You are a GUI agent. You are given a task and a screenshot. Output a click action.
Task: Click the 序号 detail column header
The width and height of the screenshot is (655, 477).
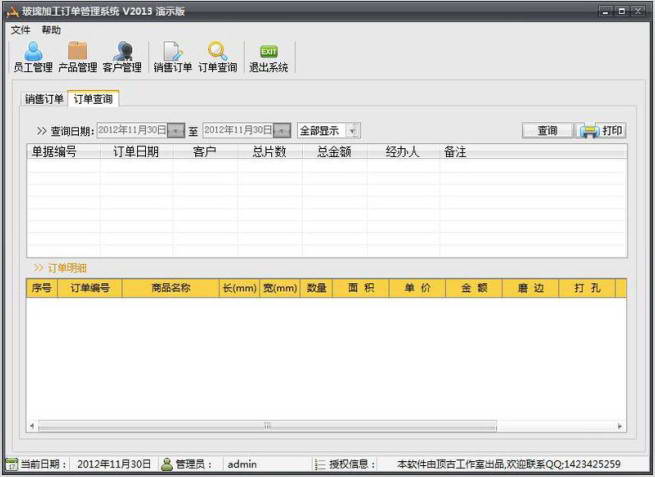click(x=42, y=288)
